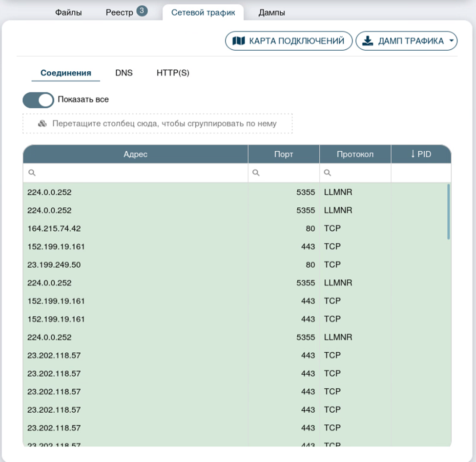Click the Карта подключений button
Screen dimensions: 476x462
click(288, 41)
